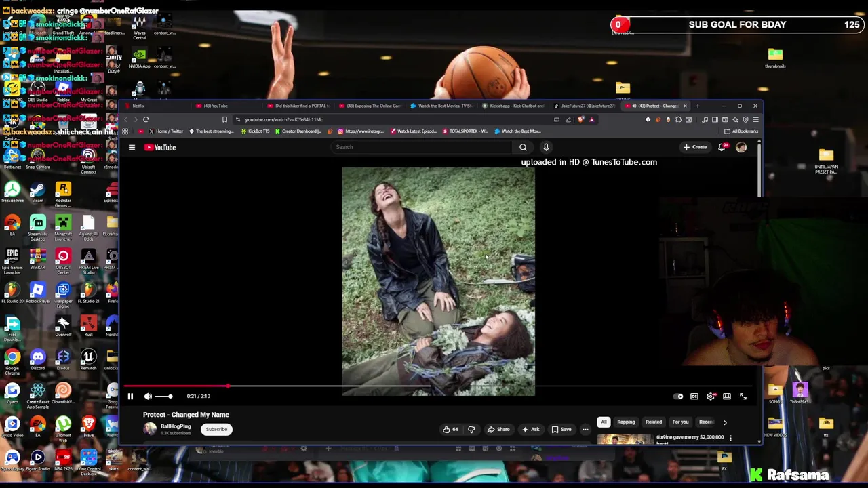
Task: Open the YouTube notifications bell
Action: 722,147
